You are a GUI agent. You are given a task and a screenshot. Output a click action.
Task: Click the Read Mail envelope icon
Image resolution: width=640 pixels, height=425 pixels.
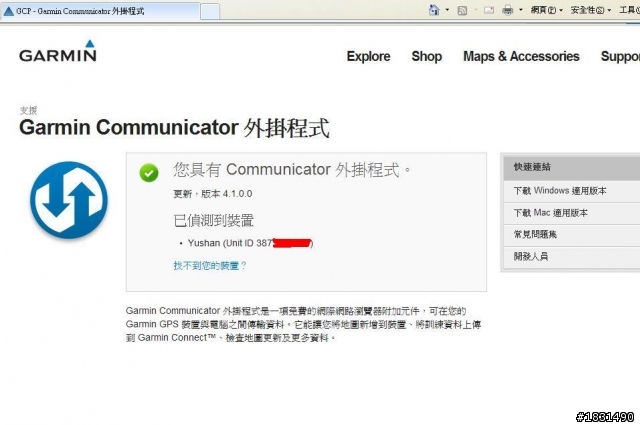click(489, 10)
